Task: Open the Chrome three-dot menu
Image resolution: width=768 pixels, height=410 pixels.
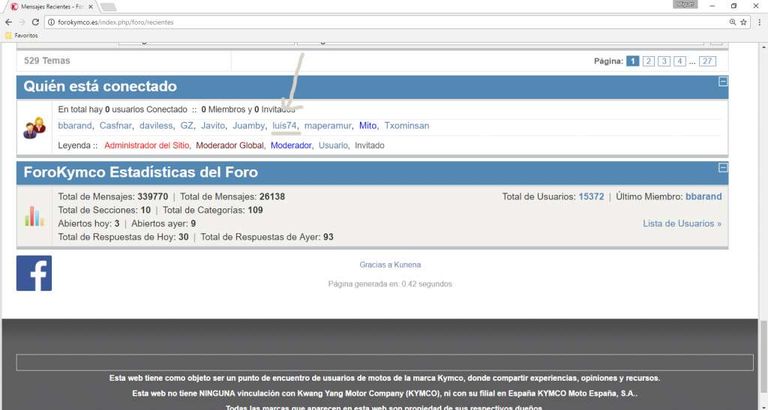Action: (759, 22)
